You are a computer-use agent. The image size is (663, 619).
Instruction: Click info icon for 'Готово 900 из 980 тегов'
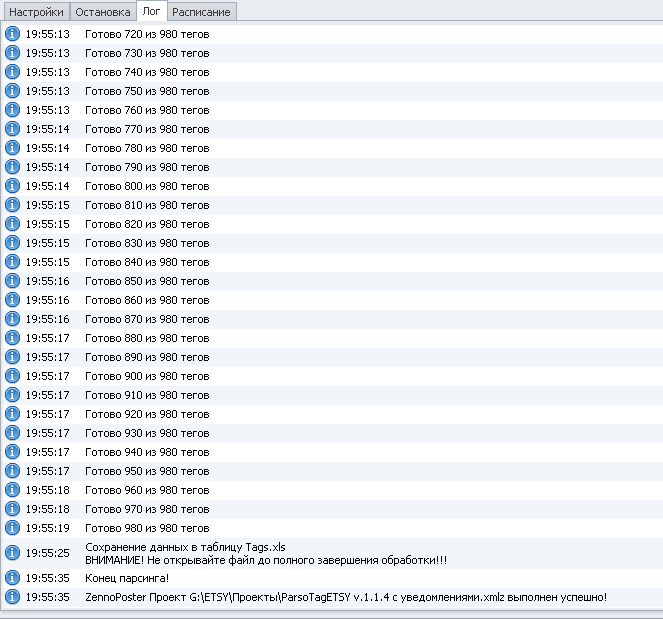click(12, 376)
